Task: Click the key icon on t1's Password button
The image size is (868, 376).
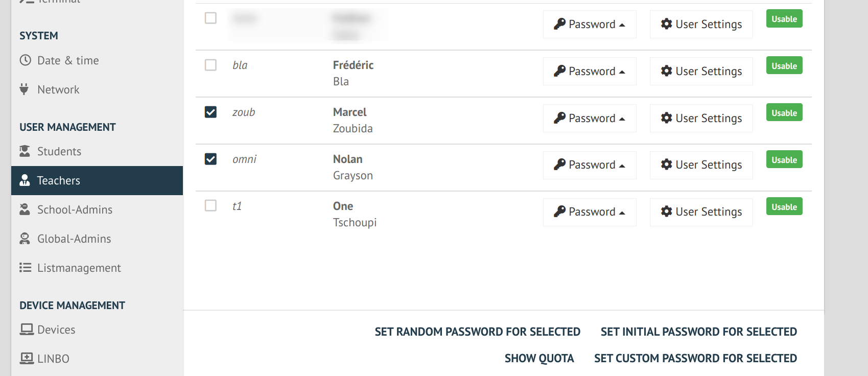Action: click(x=560, y=211)
